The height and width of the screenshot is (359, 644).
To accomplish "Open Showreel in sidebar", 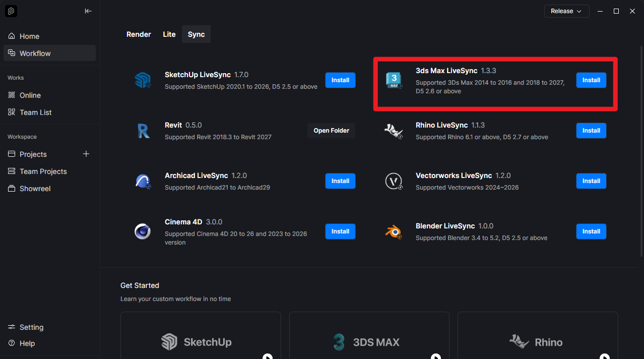I will click(49, 189).
